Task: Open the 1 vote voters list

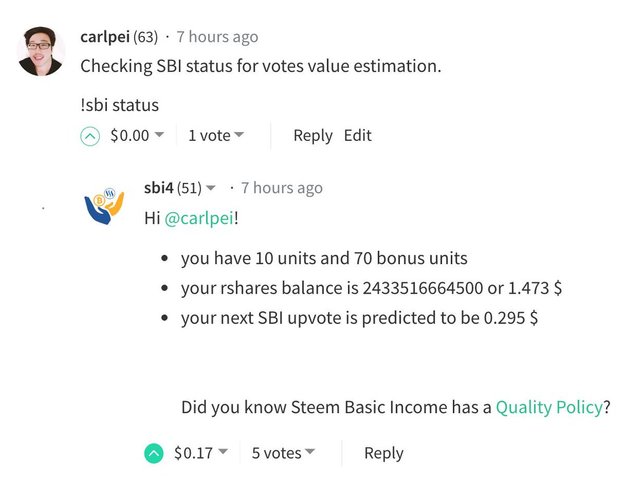Action: (215, 136)
